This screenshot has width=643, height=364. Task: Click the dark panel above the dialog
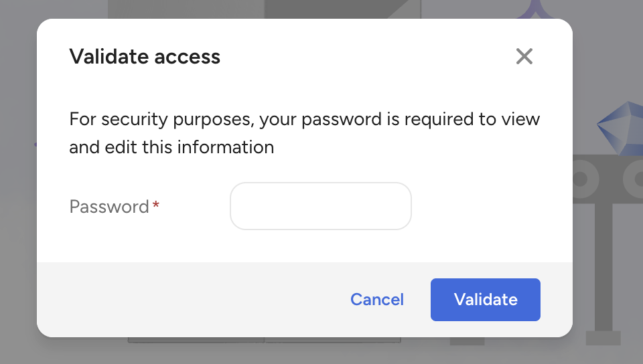[x=335, y=8]
